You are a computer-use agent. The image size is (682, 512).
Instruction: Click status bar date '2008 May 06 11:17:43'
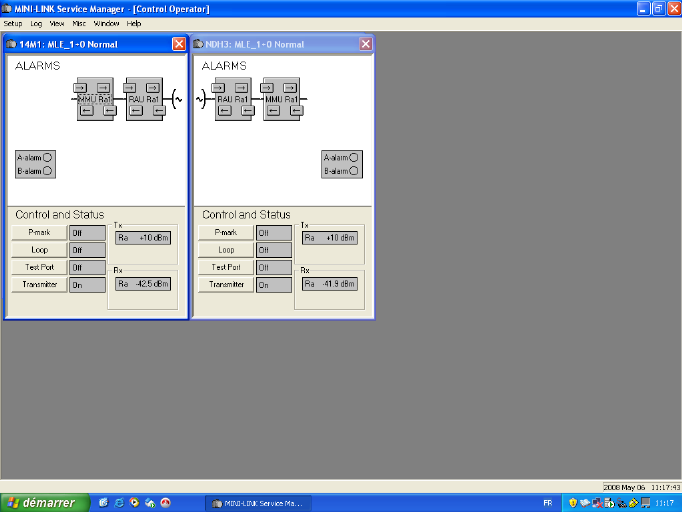click(x=642, y=487)
